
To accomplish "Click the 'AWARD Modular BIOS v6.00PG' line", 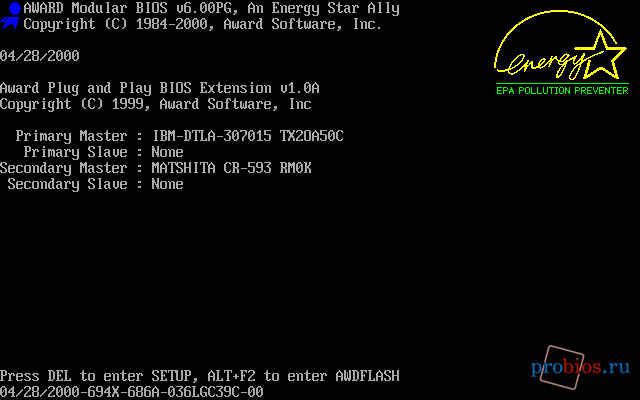I will point(211,9).
